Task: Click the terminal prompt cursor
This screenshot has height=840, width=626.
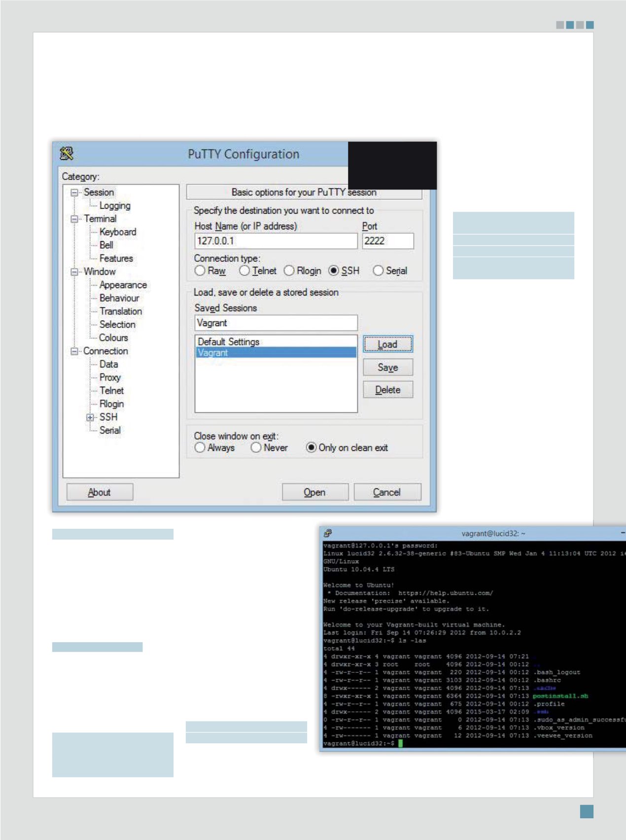Action: click(x=401, y=743)
